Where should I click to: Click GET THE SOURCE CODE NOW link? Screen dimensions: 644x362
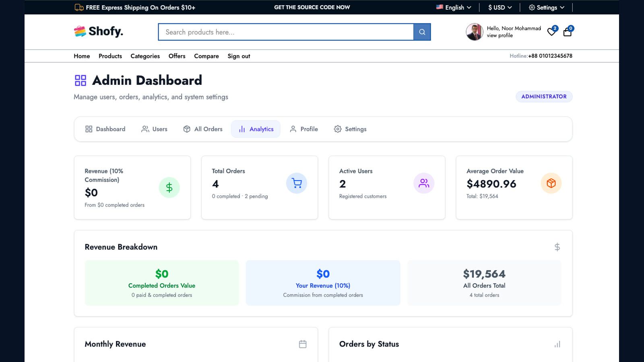(x=312, y=7)
